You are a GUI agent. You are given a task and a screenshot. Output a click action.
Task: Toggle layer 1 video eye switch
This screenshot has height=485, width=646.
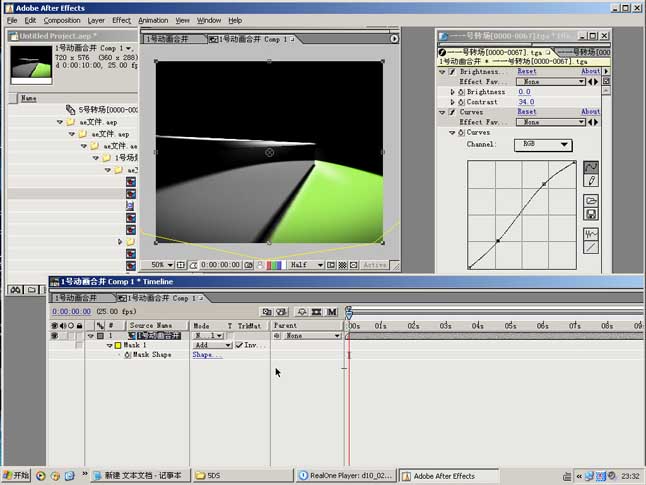pyautogui.click(x=54, y=336)
